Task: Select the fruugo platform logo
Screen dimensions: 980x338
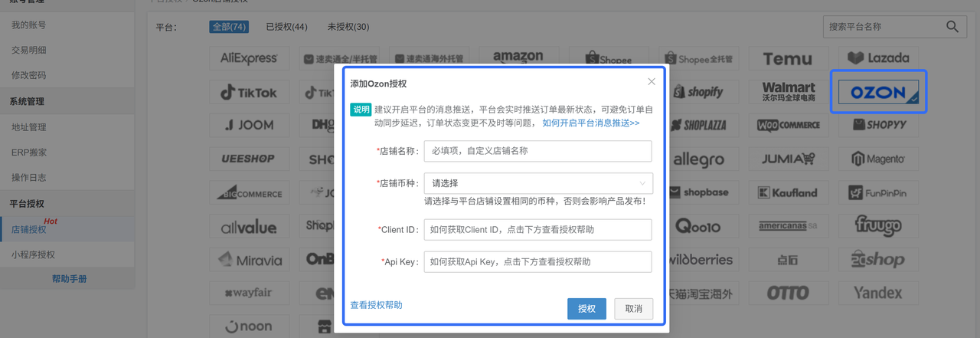Action: pos(878,227)
